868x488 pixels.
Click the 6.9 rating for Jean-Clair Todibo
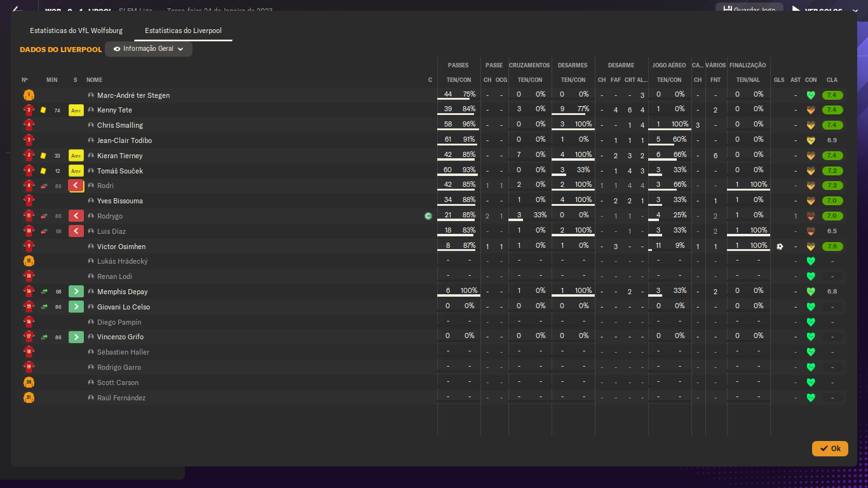pyautogui.click(x=832, y=140)
